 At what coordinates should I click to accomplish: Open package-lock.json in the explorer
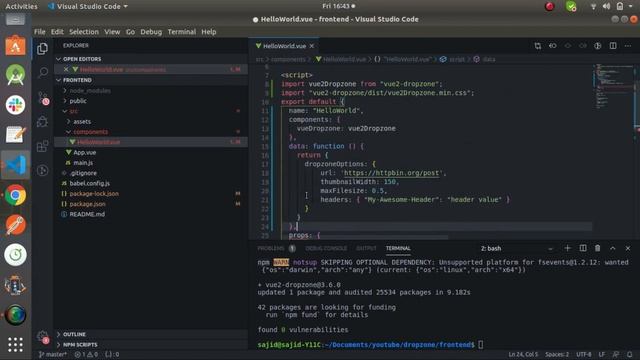[151, 193]
